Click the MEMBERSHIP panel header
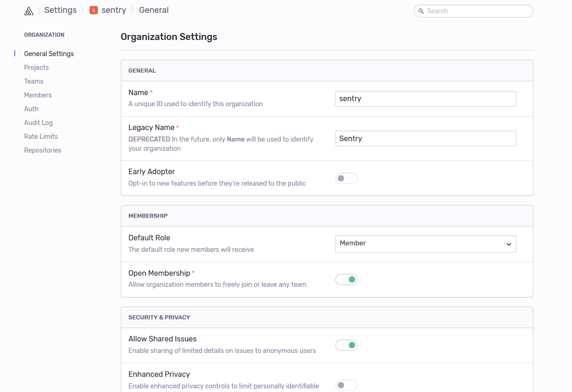 pyautogui.click(x=327, y=216)
